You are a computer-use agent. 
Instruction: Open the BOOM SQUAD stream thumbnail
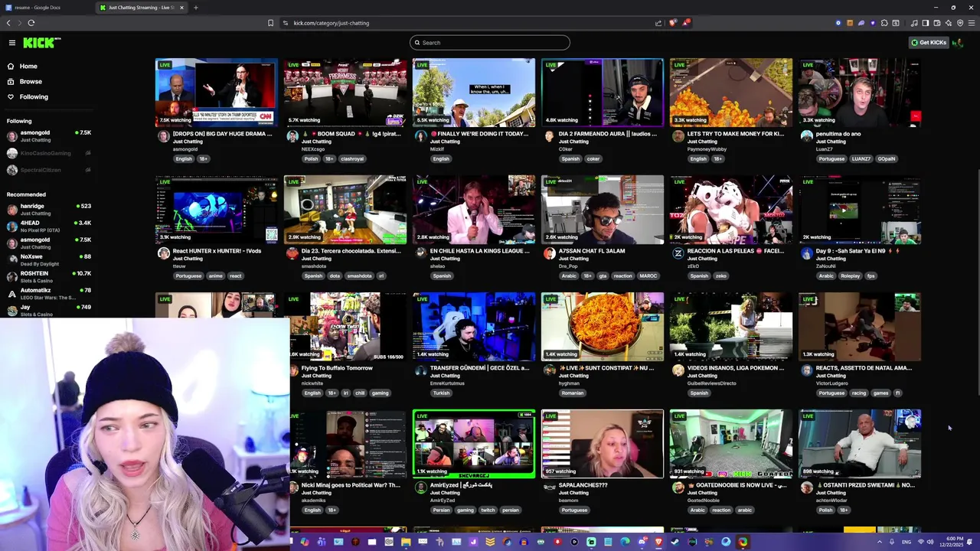pyautogui.click(x=345, y=93)
